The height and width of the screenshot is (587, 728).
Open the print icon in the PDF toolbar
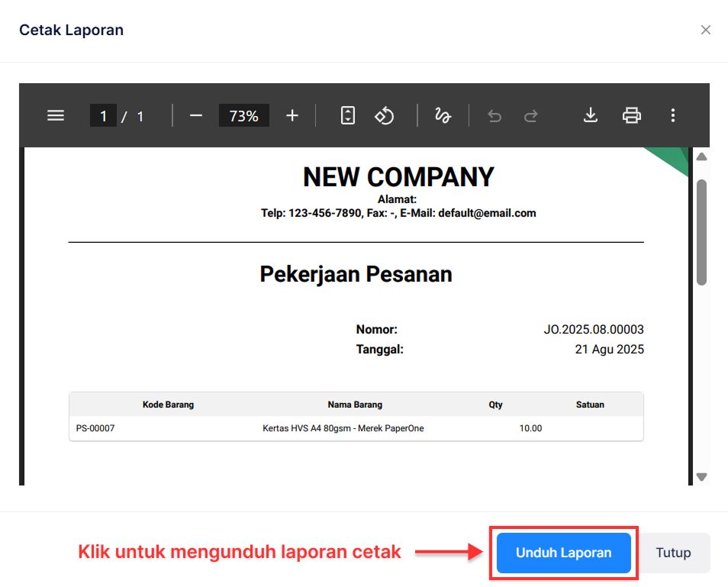tap(631, 115)
